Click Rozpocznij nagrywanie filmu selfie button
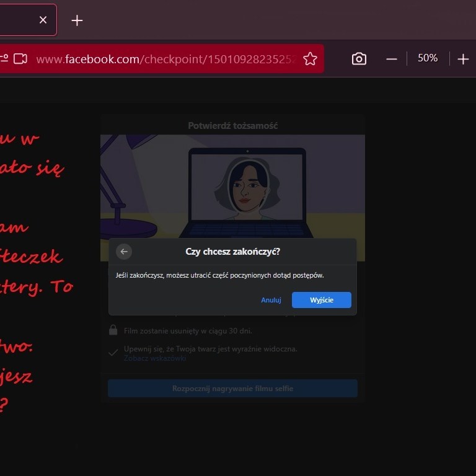 click(x=232, y=389)
